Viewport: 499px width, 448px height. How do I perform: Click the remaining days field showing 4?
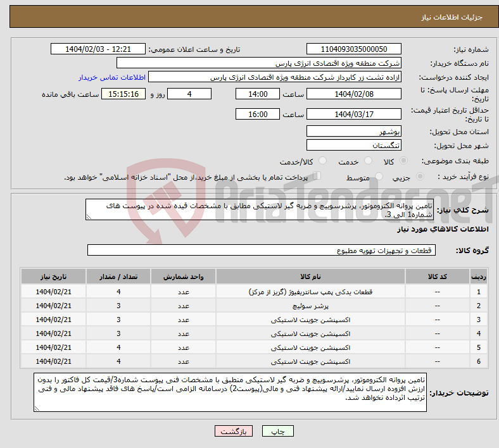click(x=189, y=94)
